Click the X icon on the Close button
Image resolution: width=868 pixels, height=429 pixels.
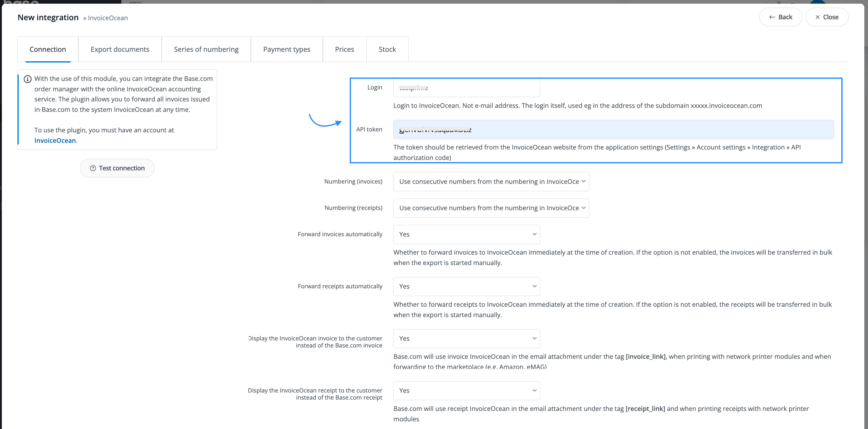point(817,17)
